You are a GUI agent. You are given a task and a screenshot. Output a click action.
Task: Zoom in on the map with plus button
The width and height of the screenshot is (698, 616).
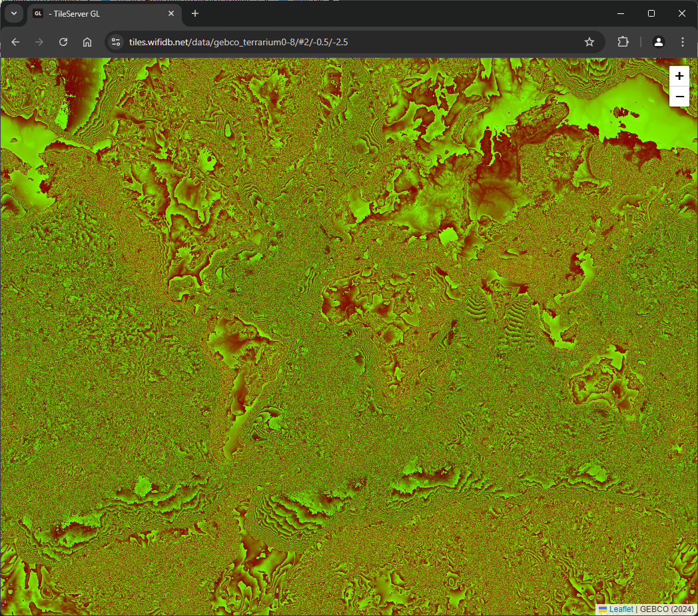679,76
